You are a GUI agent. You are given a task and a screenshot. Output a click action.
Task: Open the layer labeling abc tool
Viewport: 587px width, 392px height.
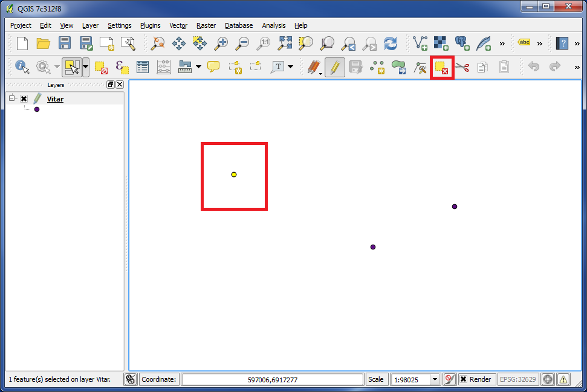524,42
